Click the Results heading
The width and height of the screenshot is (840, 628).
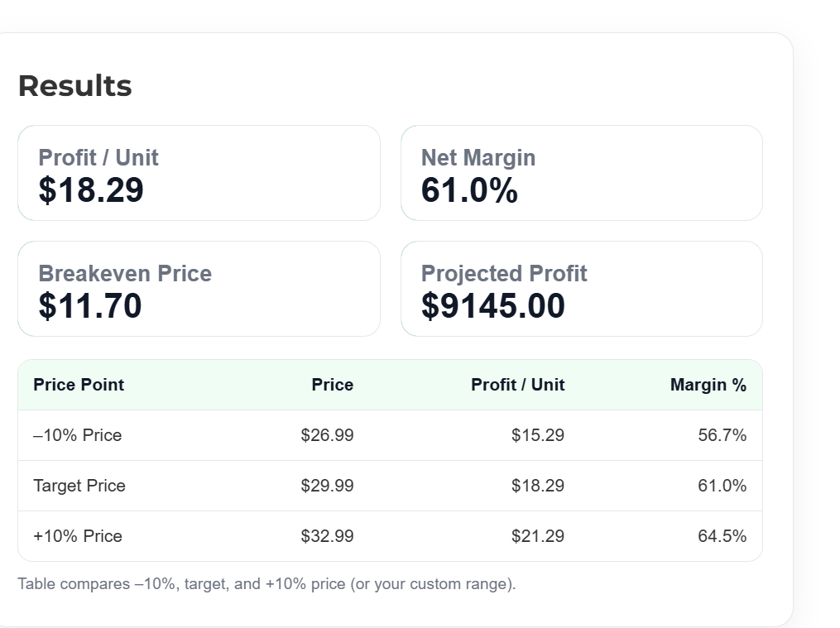click(75, 86)
